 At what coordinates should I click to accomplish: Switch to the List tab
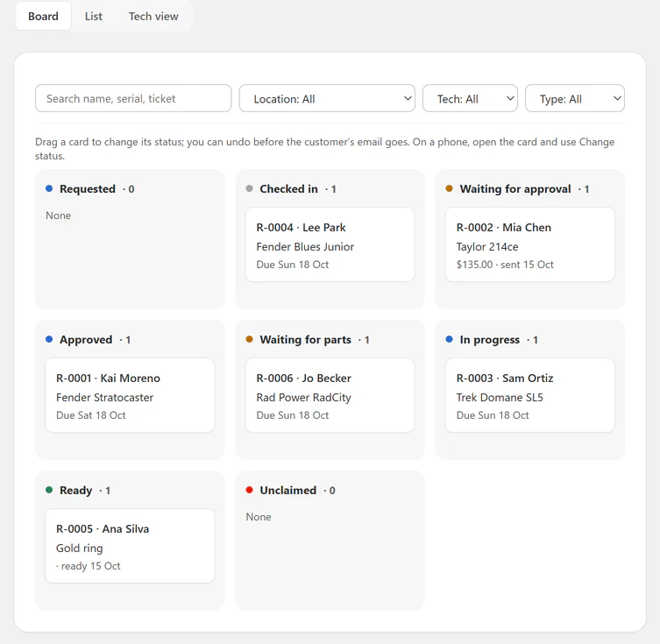94,16
